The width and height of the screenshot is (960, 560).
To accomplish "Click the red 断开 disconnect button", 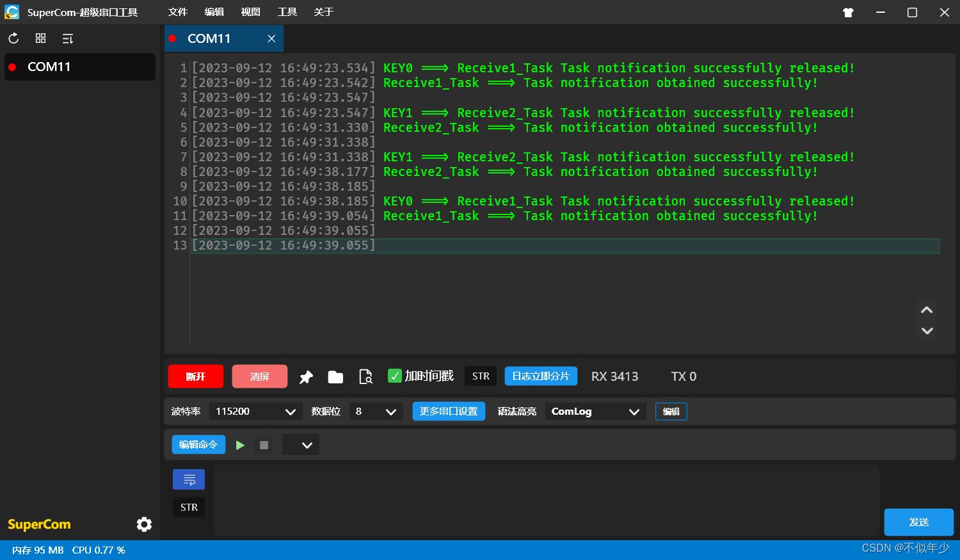I will [196, 376].
